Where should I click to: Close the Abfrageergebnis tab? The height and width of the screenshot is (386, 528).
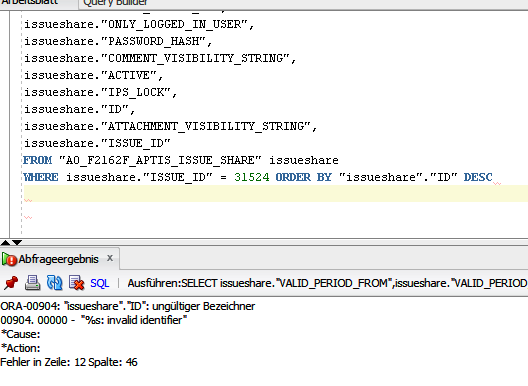coord(110,258)
